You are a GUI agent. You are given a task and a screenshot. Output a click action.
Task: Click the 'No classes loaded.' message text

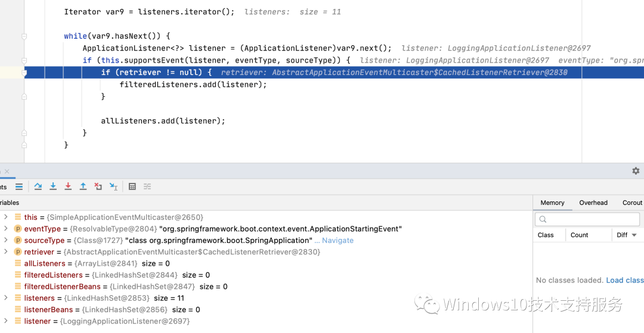coord(569,280)
